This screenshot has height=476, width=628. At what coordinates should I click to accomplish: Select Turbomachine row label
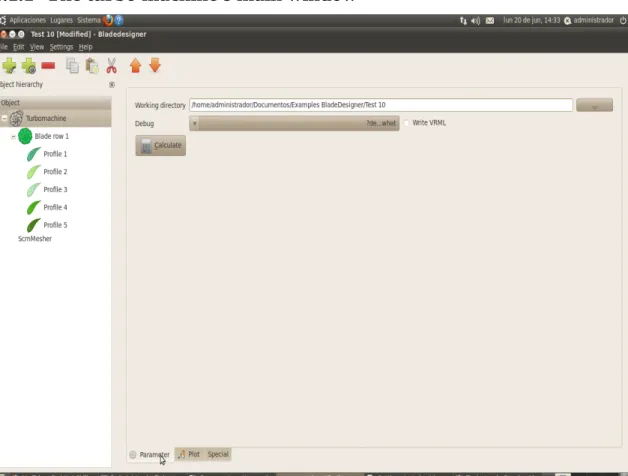click(x=46, y=118)
